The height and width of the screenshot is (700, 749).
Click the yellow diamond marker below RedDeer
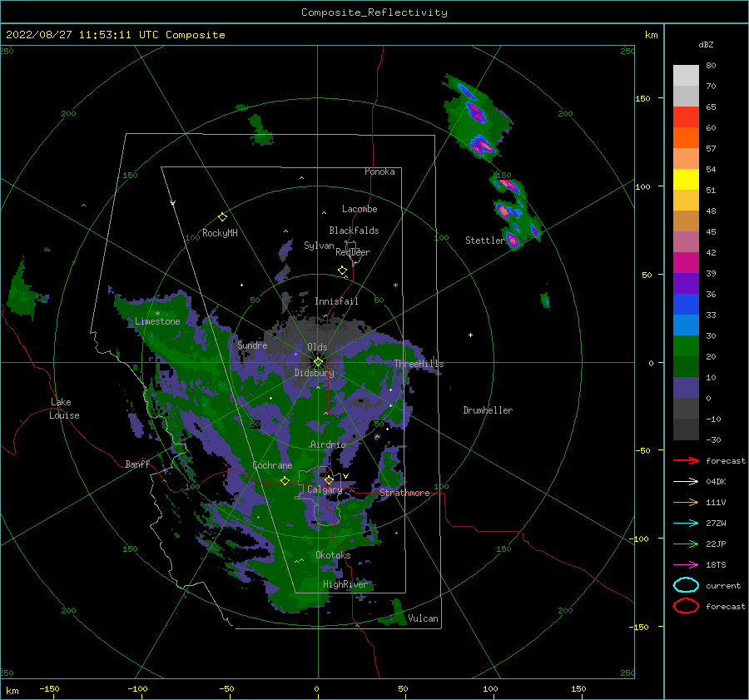point(343,271)
